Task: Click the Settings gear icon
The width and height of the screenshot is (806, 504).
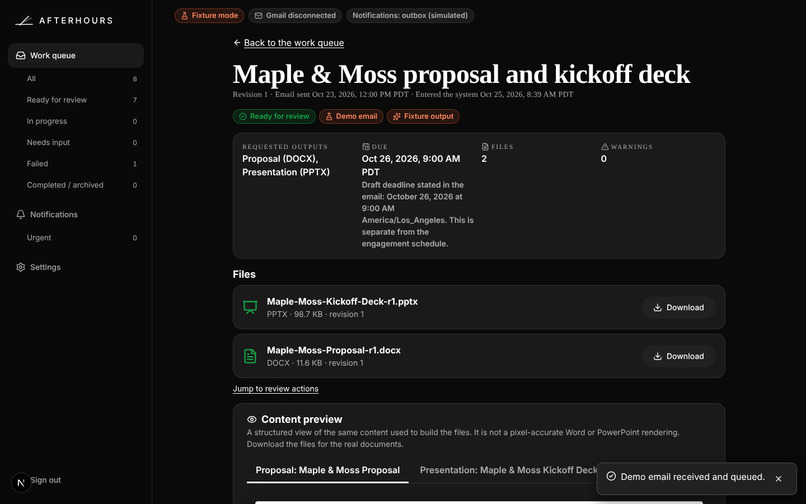Action: 21,267
